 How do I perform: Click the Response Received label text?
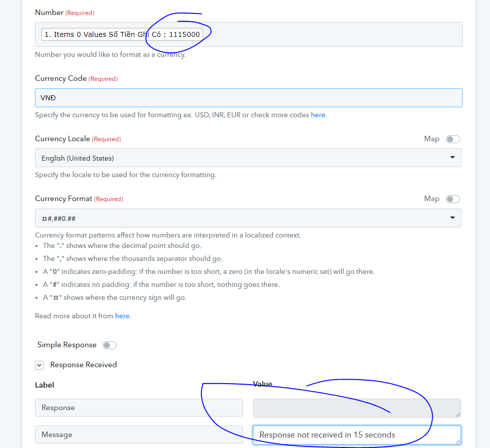[83, 365]
